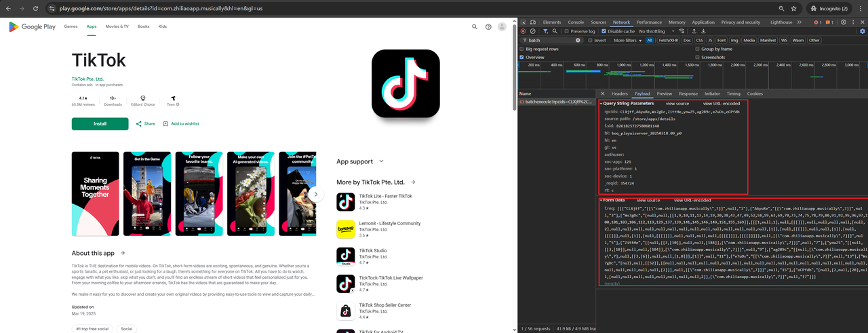Viewport: 868px width, 333px height.
Task: Open the Sharing Moments Together screenshot
Action: coord(95,194)
